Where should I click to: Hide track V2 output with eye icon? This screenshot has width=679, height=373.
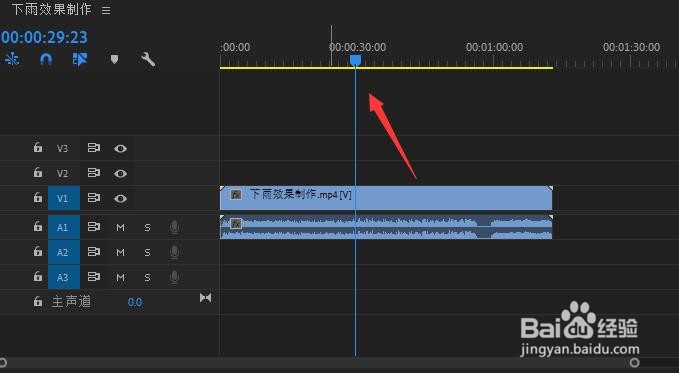pos(120,174)
